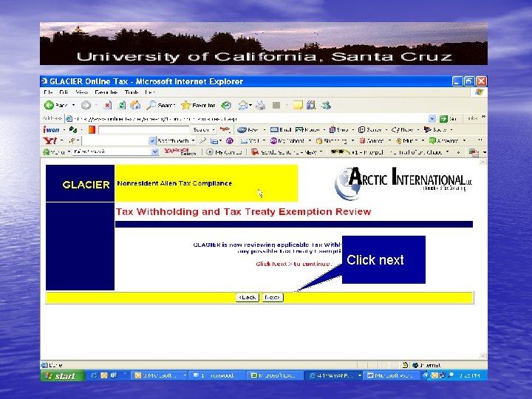
Task: Click the iWon toolbar Search button
Action: point(201,129)
